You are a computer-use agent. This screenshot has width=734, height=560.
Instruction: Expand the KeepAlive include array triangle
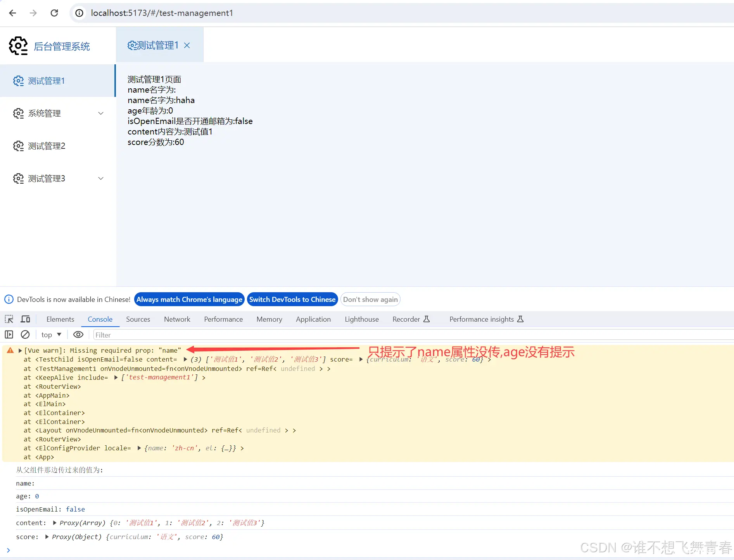click(116, 377)
